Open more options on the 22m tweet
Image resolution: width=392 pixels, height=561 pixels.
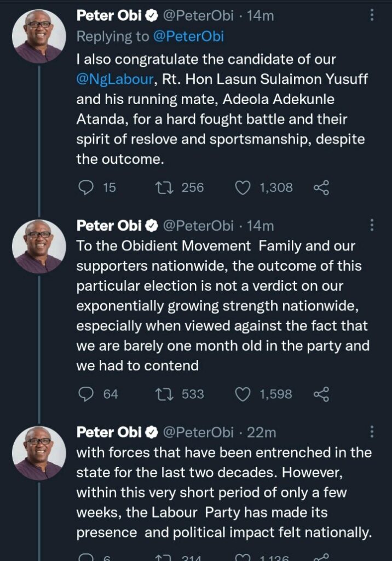click(372, 432)
